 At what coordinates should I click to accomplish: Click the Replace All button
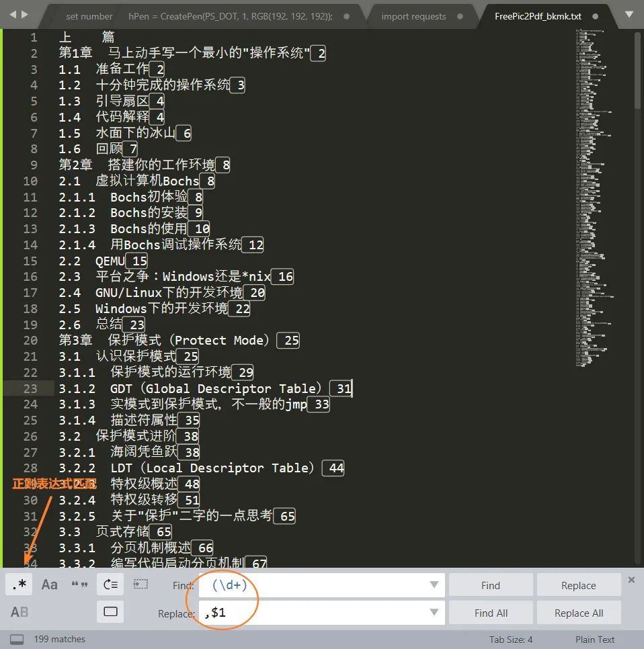point(579,613)
